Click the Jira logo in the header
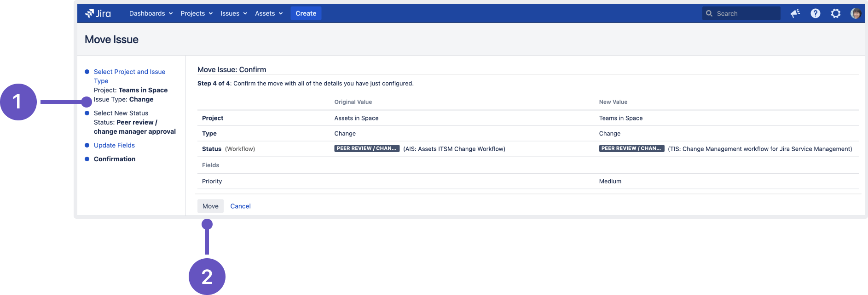 pyautogui.click(x=98, y=13)
